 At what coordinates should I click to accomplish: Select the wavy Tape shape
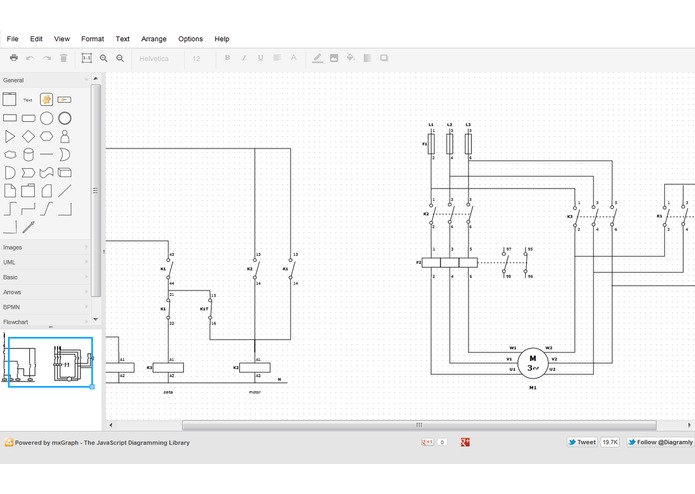pos(46,173)
